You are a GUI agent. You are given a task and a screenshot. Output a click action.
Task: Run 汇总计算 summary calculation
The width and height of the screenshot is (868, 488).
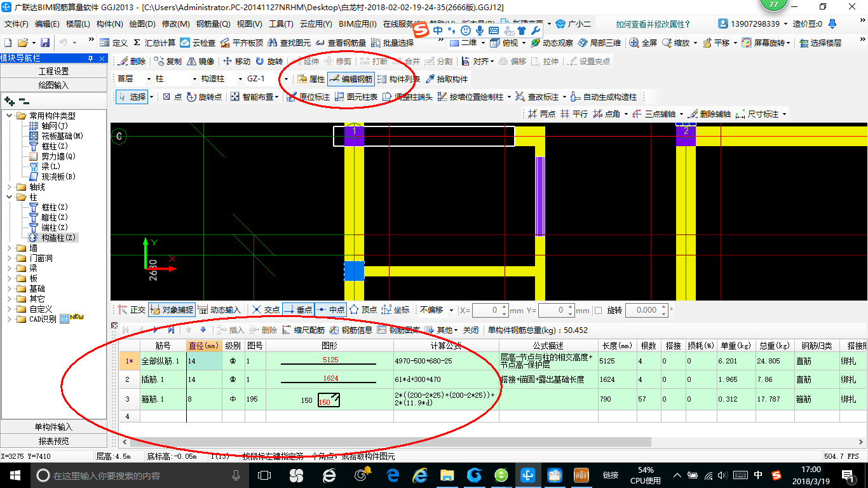pos(153,43)
